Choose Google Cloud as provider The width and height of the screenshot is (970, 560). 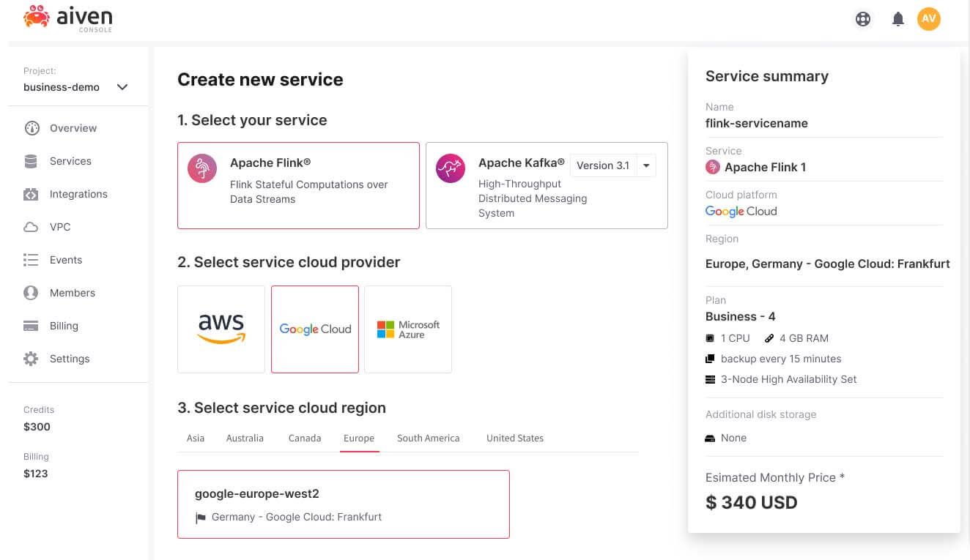click(x=315, y=329)
